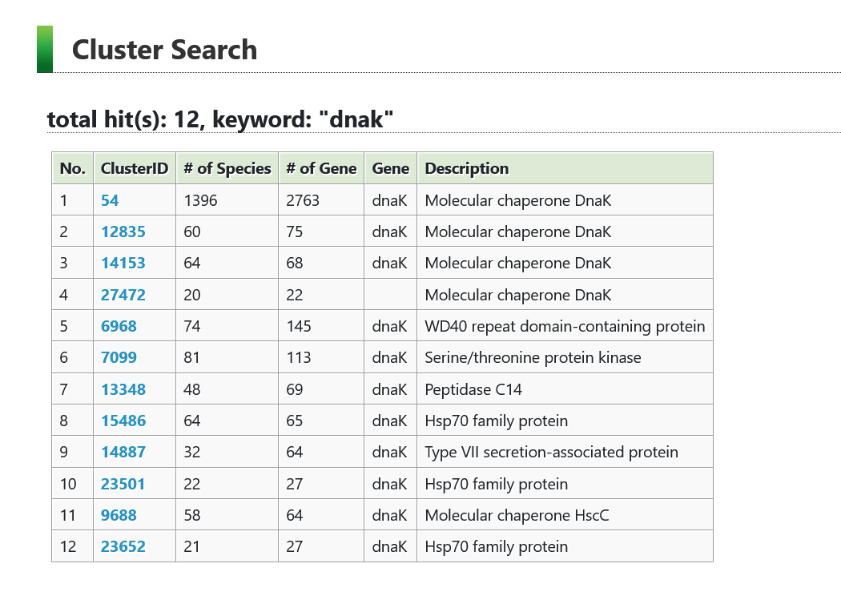Click cluster ID 14153
This screenshot has height=616, width=841.
point(123,263)
